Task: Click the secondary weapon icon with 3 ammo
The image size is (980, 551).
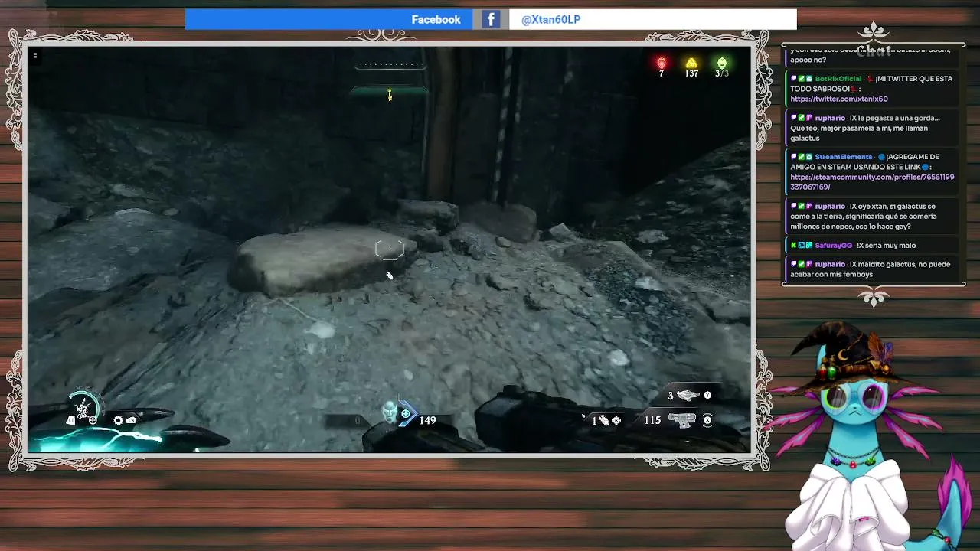Action: click(x=688, y=395)
